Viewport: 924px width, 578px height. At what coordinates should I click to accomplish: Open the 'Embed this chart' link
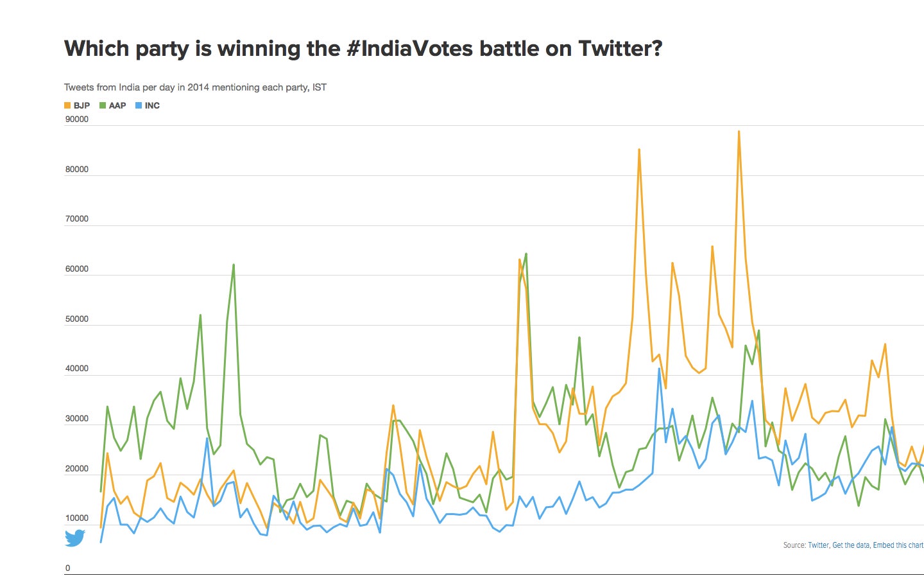coord(898,545)
